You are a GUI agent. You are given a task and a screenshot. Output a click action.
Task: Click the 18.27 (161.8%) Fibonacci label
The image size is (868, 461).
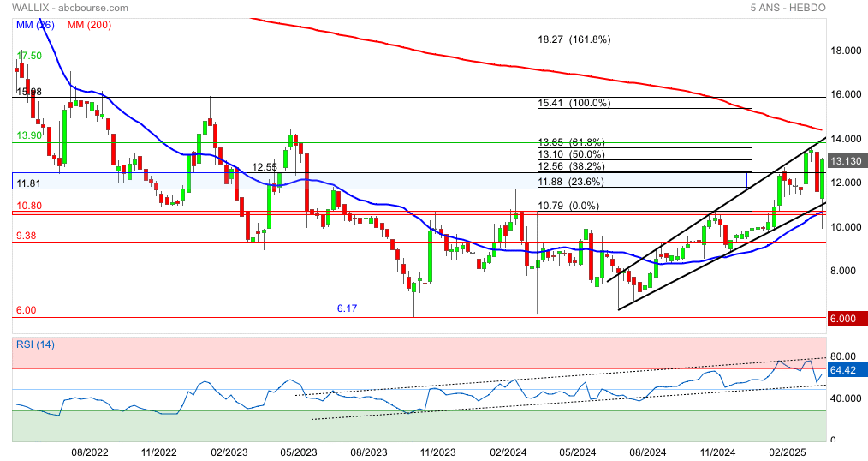[x=574, y=39]
